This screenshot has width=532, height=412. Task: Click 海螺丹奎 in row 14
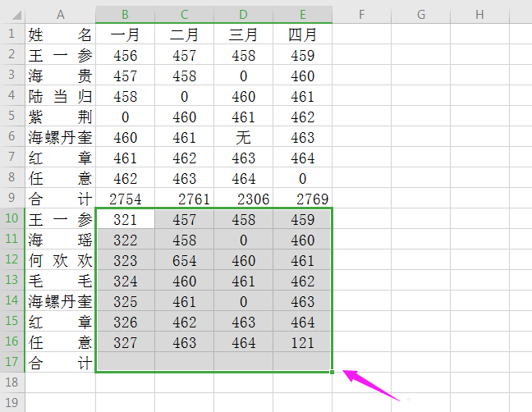click(x=61, y=300)
